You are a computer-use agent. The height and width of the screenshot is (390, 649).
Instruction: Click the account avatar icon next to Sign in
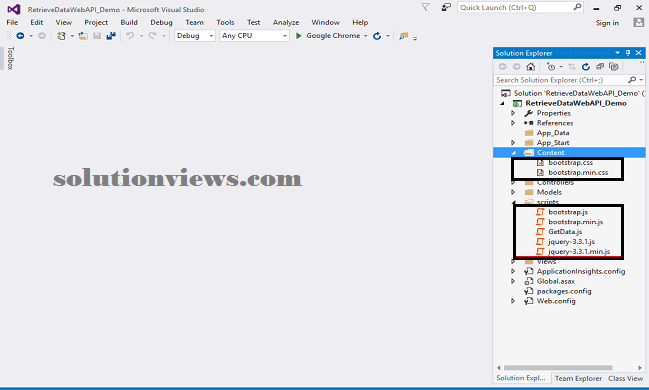pos(639,22)
